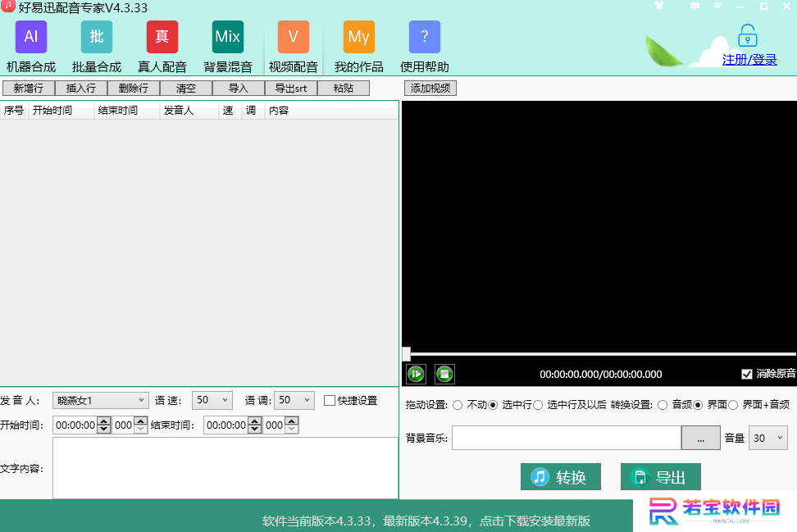Open 使用帮助 help icon
Image resolution: width=797 pixels, height=532 pixels.
(425, 37)
